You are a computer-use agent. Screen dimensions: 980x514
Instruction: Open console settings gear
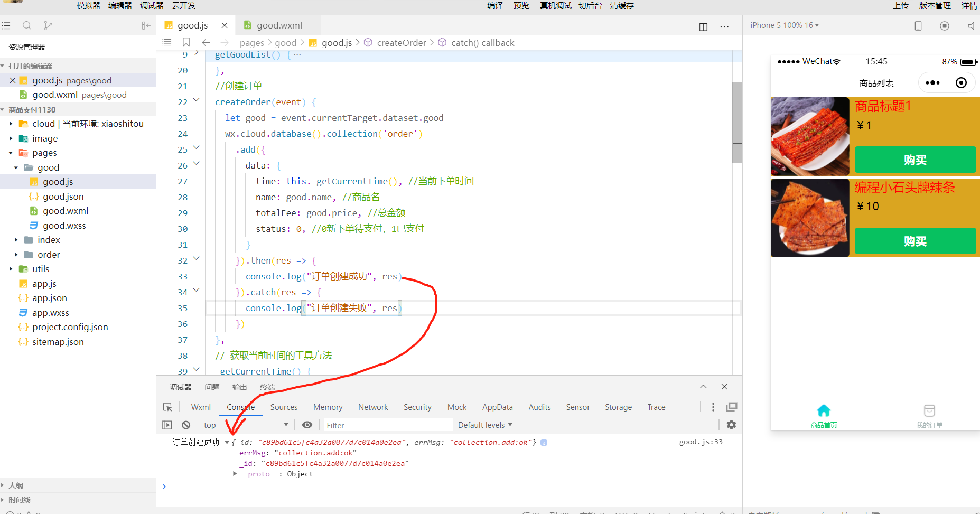[x=731, y=425]
